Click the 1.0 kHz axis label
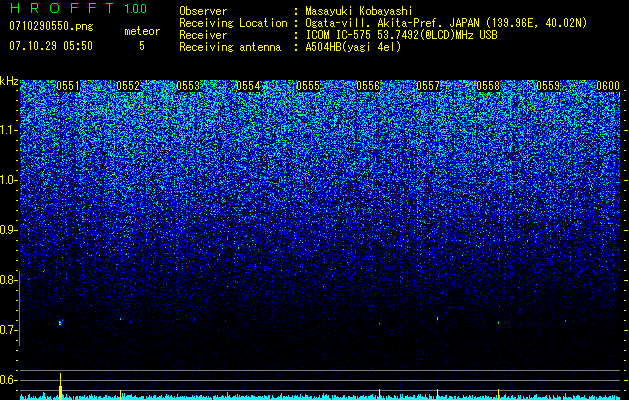 pos(8,180)
